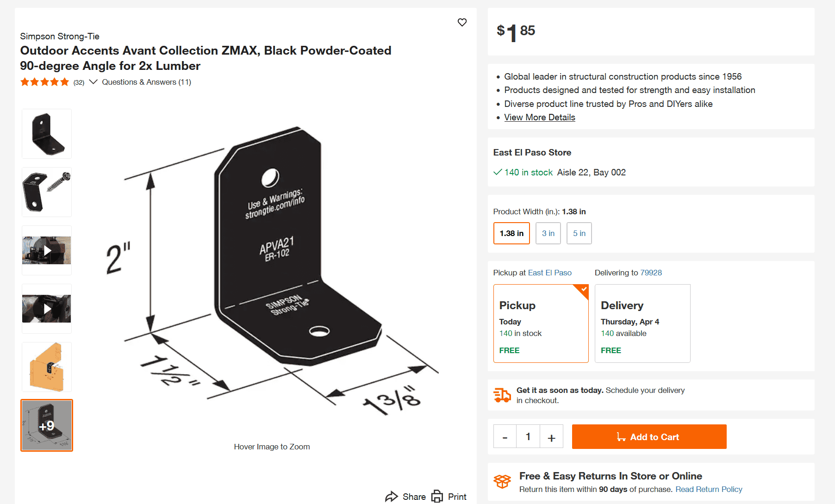
Task: Open the +9 more images thumbnail
Action: tap(47, 425)
